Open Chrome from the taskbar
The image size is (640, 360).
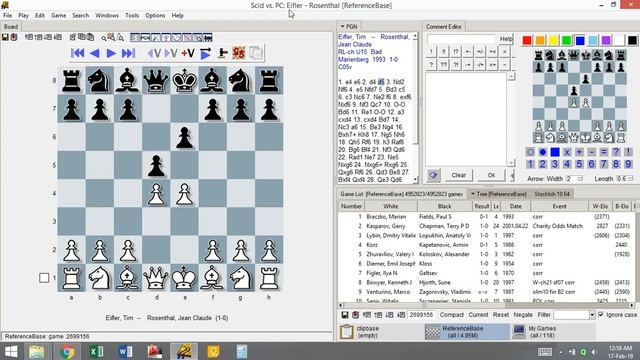67,351
